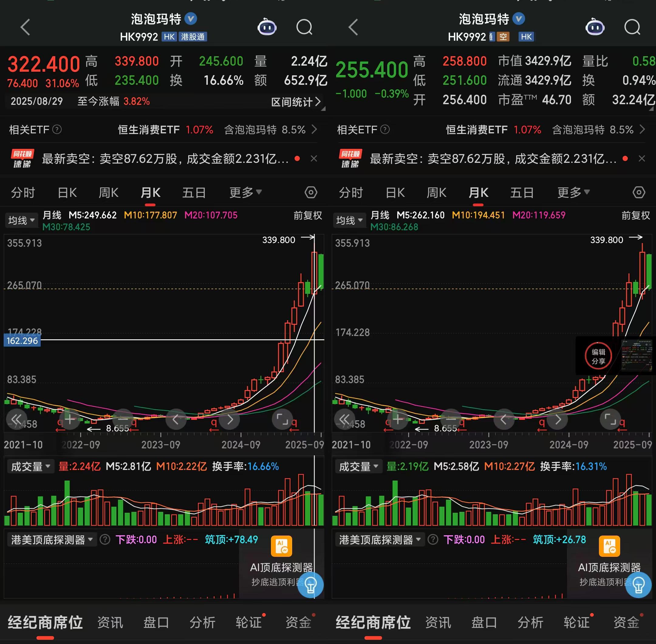Jump to earliest chart data, left panel
The height and width of the screenshot is (644, 656).
point(17,419)
